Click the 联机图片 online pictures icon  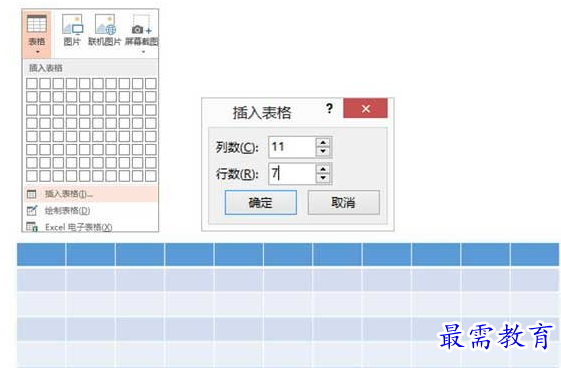105,24
